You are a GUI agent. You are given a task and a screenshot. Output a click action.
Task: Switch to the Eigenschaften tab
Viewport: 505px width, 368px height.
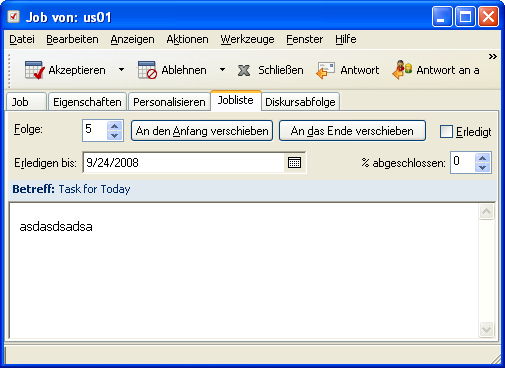click(87, 102)
